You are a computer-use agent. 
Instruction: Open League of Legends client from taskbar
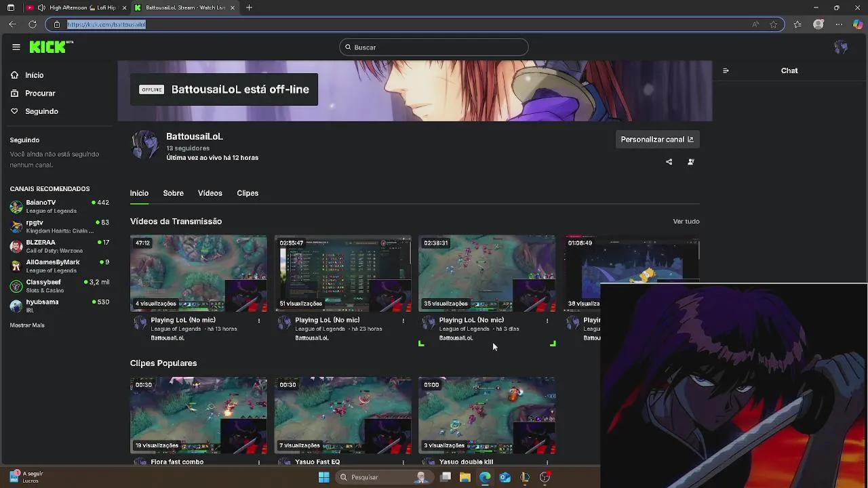point(525,477)
